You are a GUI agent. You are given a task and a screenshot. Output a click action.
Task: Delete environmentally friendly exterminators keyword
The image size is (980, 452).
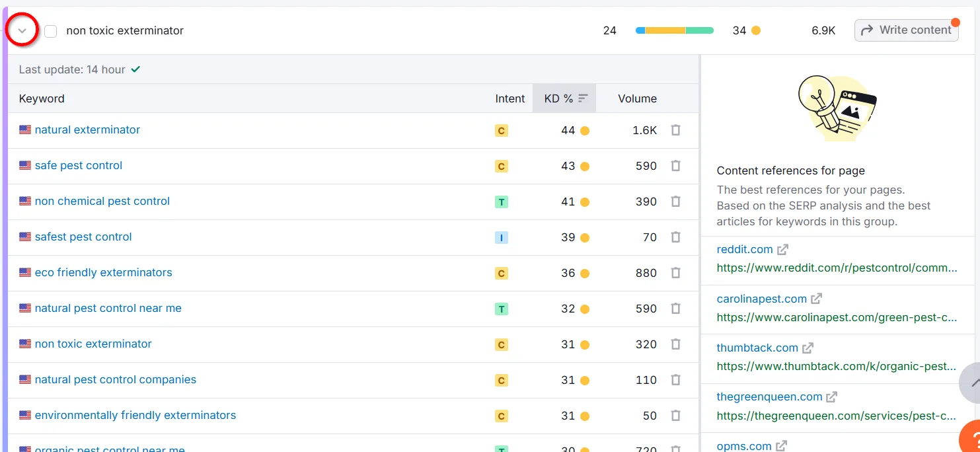pyautogui.click(x=675, y=416)
